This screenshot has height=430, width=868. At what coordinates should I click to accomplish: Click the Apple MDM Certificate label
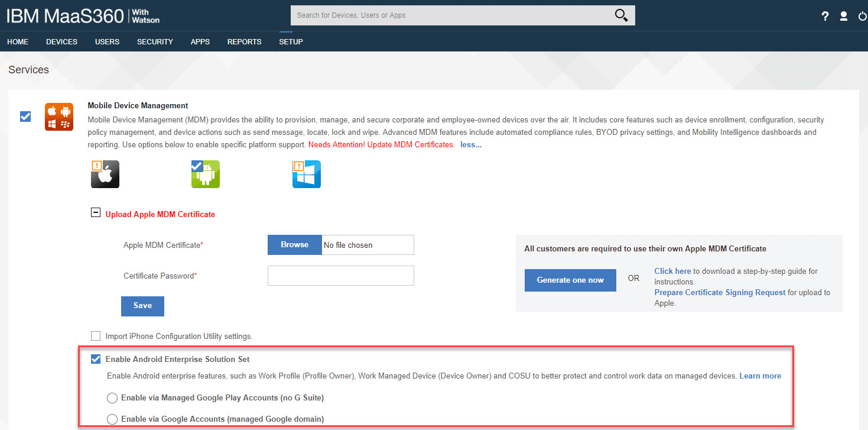click(x=163, y=245)
